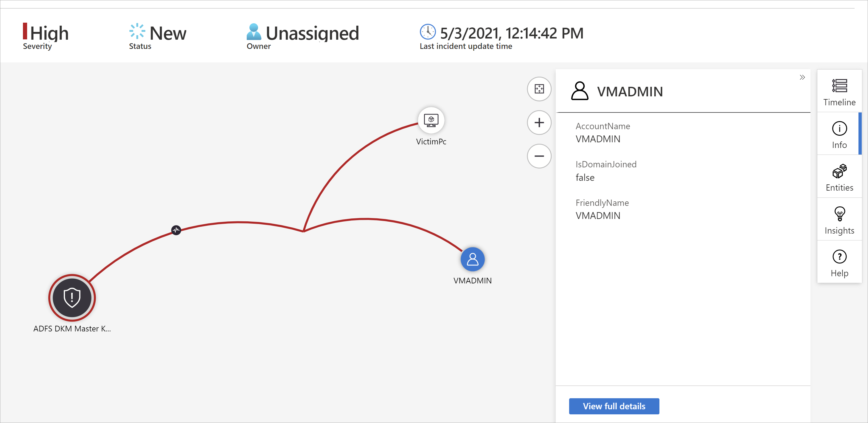
Task: Click the zoom-out minus button on map
Action: tap(540, 156)
